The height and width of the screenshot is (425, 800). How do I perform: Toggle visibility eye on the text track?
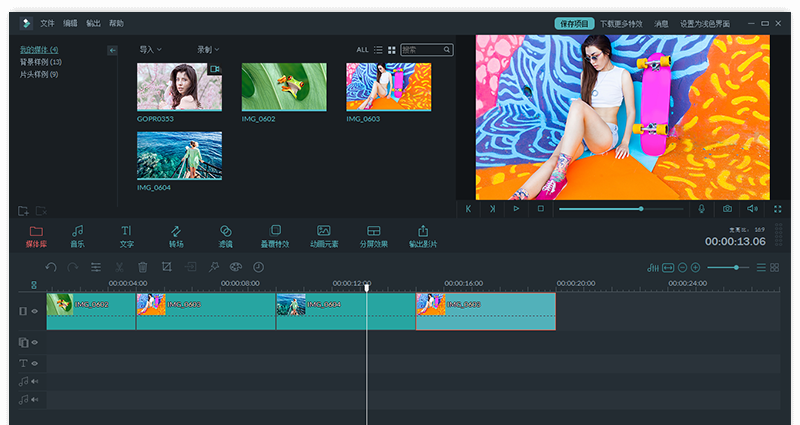coord(35,363)
